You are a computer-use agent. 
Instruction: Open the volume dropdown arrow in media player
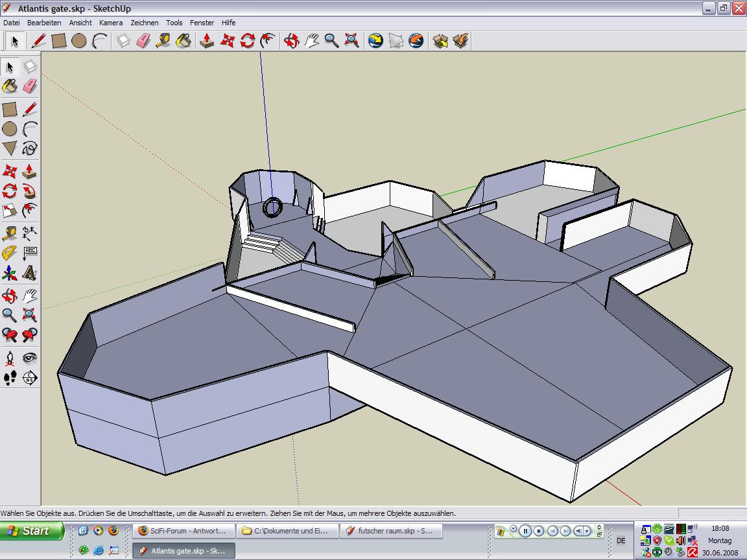(587, 531)
